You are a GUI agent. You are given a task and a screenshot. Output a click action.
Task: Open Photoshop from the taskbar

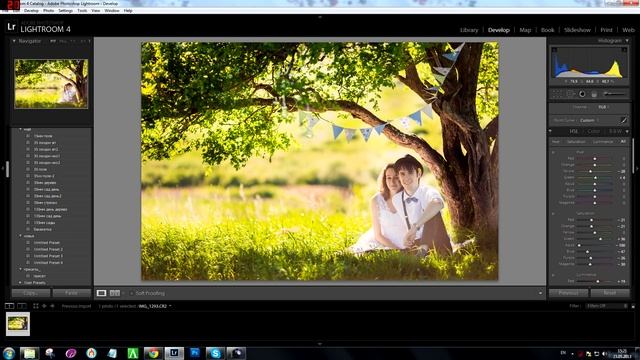click(195, 353)
